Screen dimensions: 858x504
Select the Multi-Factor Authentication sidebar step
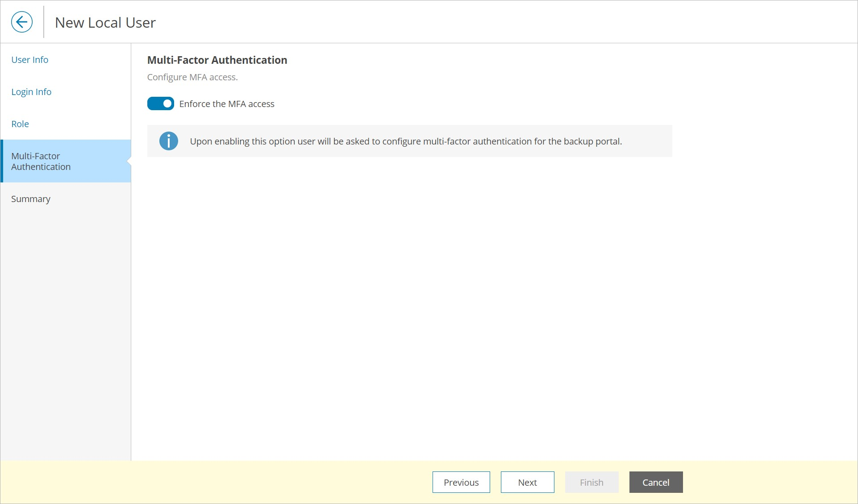click(41, 161)
